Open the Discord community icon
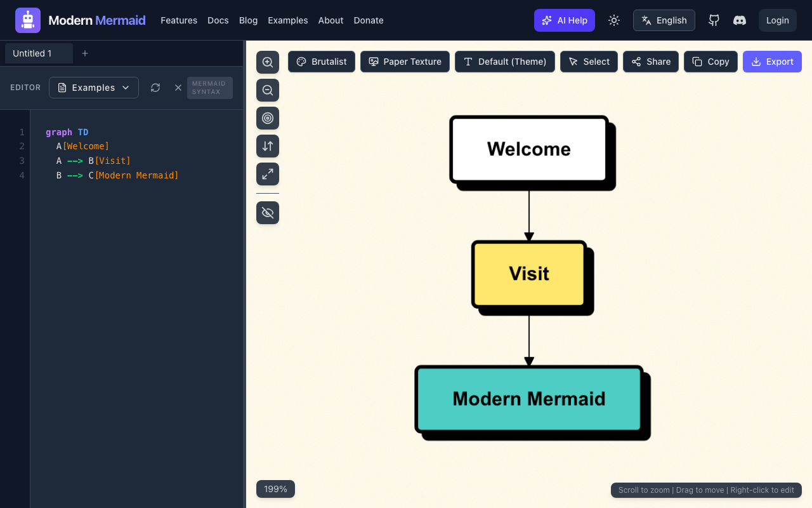This screenshot has width=812, height=508. click(x=740, y=20)
